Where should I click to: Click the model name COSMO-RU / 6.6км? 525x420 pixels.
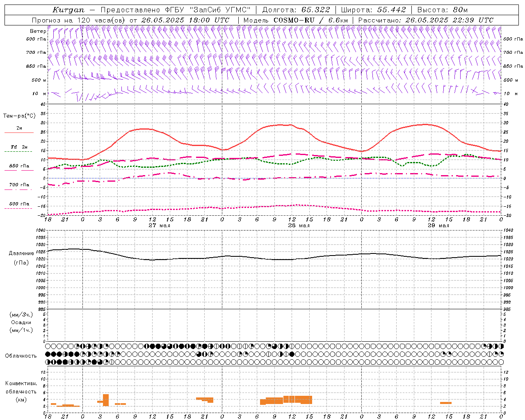(x=311, y=20)
